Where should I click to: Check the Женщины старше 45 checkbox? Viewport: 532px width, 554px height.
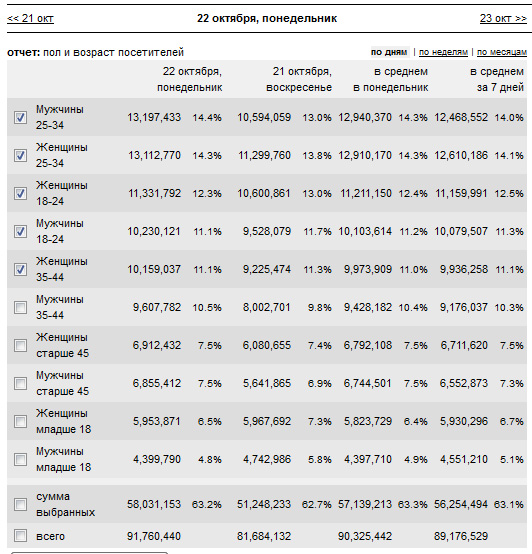click(20, 345)
